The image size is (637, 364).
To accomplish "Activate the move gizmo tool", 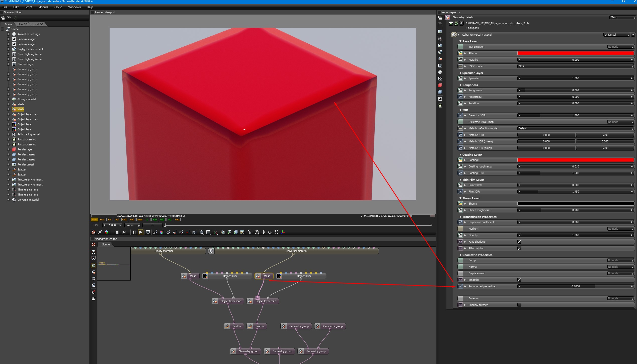I will (263, 232).
